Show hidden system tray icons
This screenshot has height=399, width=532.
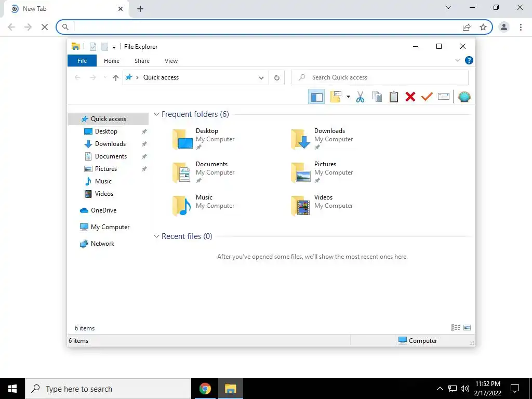click(x=440, y=389)
